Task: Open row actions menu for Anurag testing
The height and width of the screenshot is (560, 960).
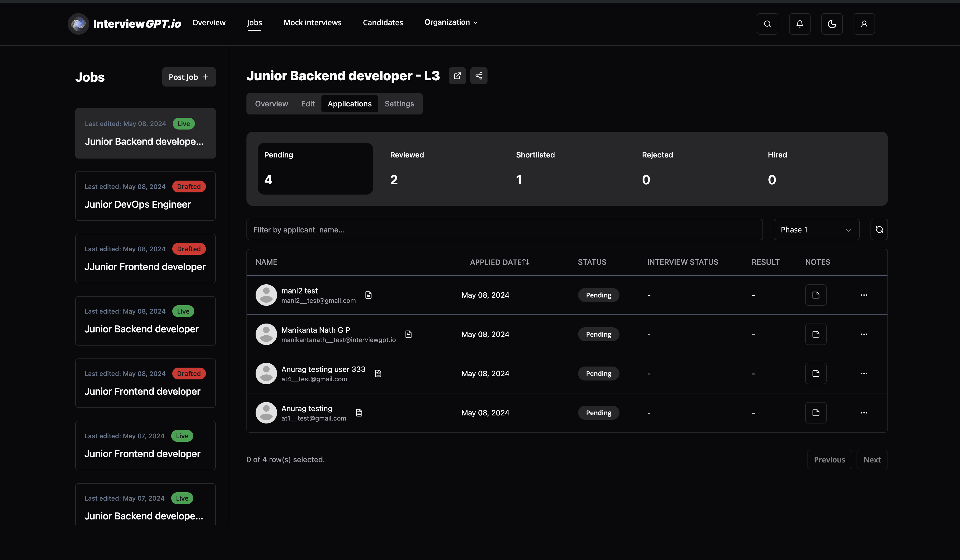Action: tap(864, 413)
